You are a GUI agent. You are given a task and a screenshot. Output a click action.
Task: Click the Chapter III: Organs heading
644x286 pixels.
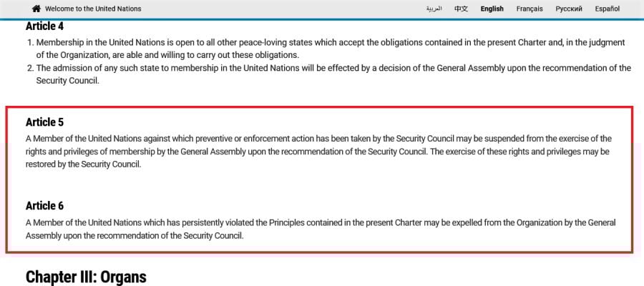[x=86, y=276]
